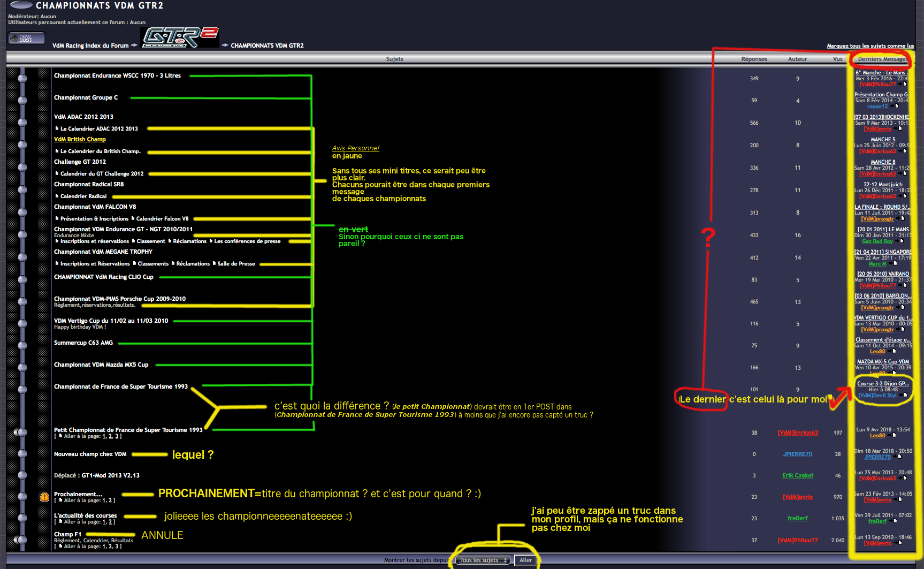Click Derniers Messages column header

tap(882, 59)
